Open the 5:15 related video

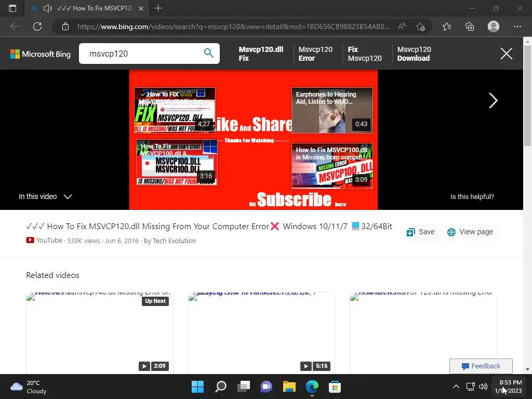pos(261,332)
